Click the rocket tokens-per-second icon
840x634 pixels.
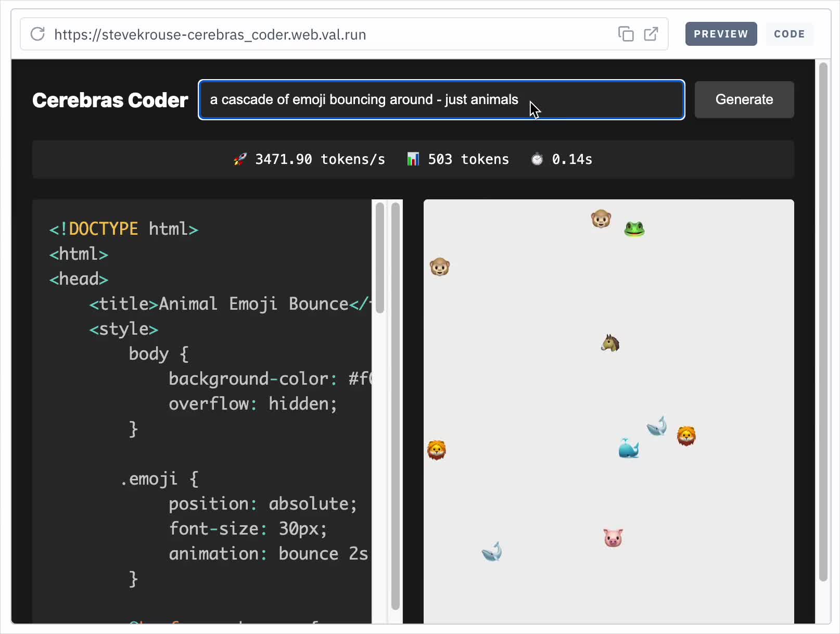click(240, 159)
